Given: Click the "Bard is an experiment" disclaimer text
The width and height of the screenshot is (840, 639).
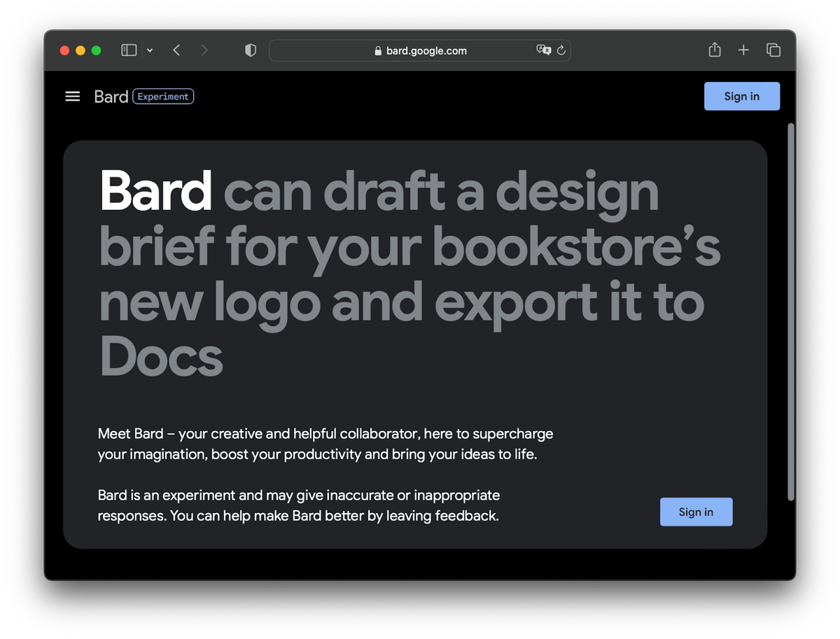Looking at the screenshot, I should click(299, 505).
